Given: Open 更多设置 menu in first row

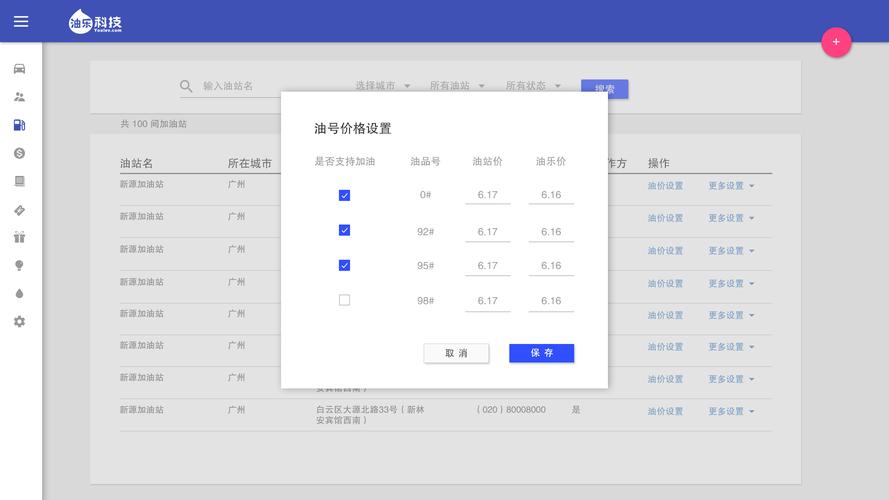Looking at the screenshot, I should pyautogui.click(x=731, y=186).
